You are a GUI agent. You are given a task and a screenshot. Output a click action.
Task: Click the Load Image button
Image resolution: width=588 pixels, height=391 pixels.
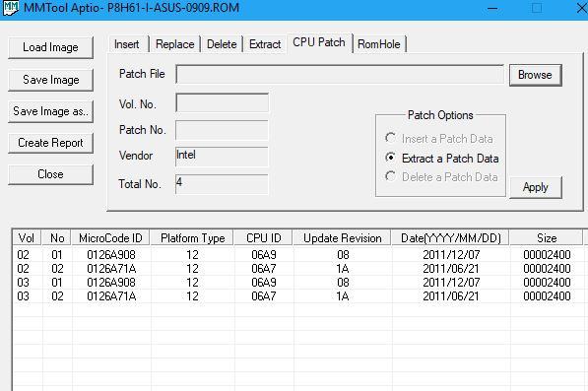[50, 47]
